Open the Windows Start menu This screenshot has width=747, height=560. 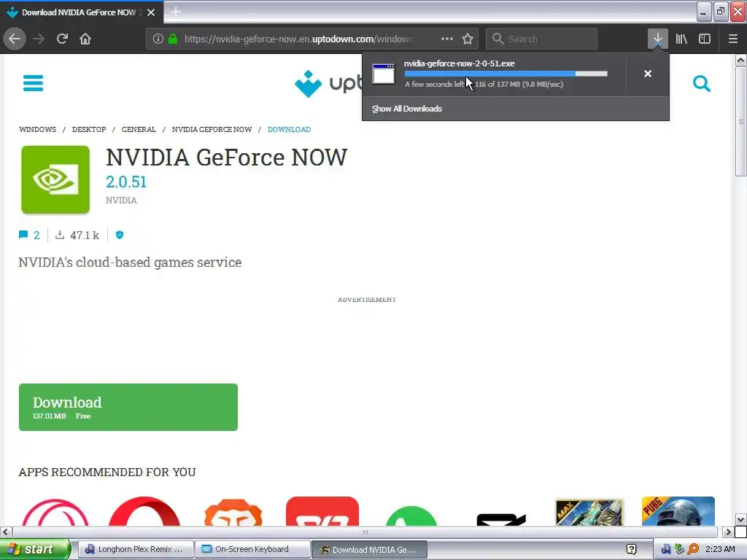pos(34,550)
